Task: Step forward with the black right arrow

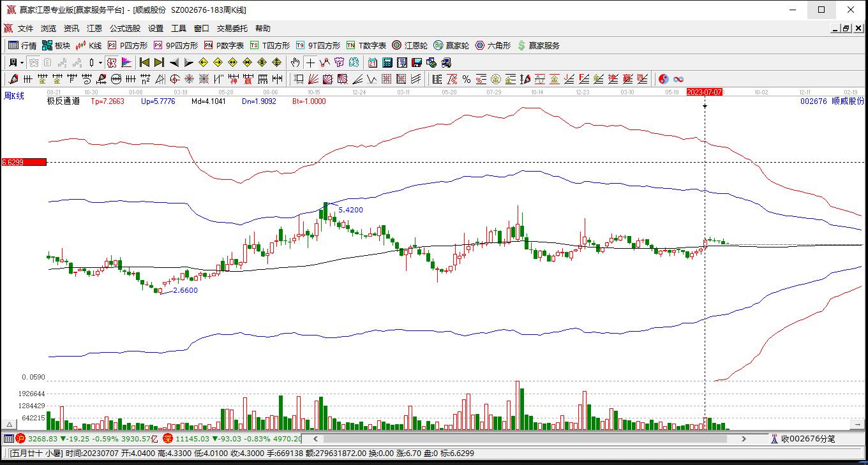Action: pyautogui.click(x=188, y=63)
